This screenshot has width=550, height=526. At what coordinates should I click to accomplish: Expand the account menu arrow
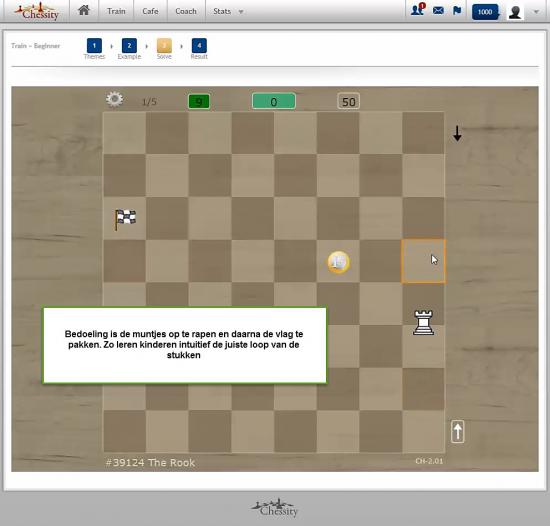point(536,12)
